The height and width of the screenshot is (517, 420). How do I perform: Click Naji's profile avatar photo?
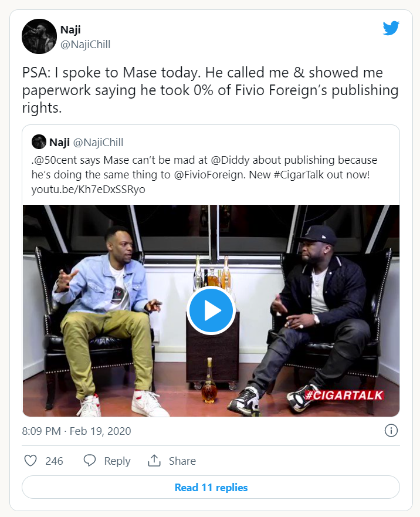(39, 36)
